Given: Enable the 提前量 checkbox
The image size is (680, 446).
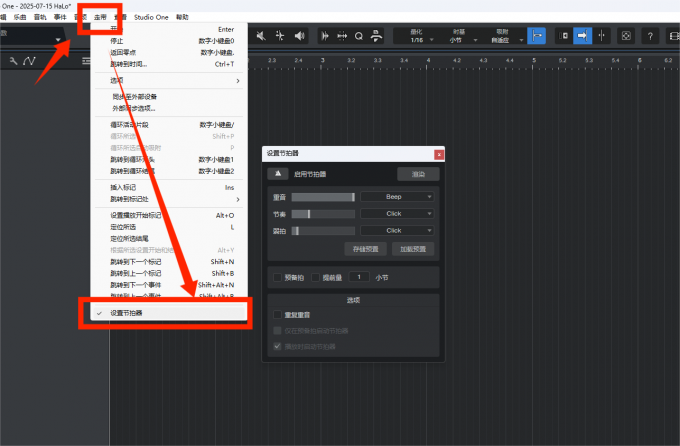Looking at the screenshot, I should (x=316, y=277).
